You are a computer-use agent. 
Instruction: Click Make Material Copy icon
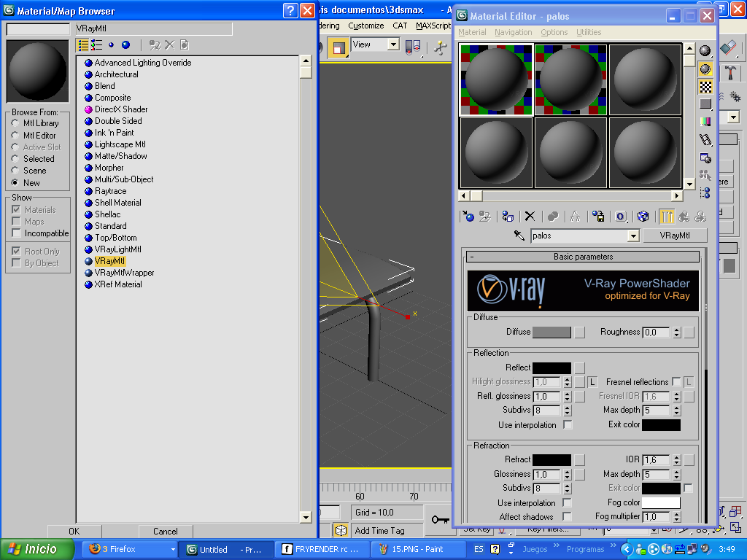(553, 217)
